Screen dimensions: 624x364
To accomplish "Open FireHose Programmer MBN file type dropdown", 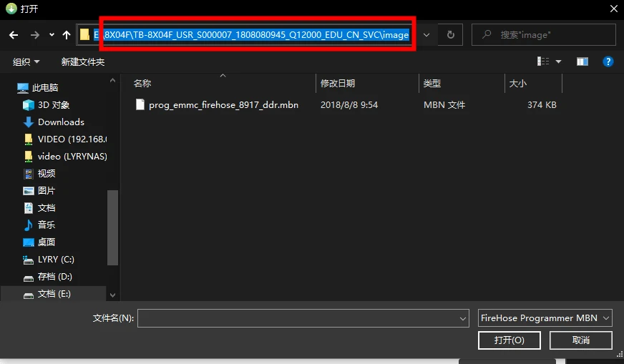I will coord(545,318).
